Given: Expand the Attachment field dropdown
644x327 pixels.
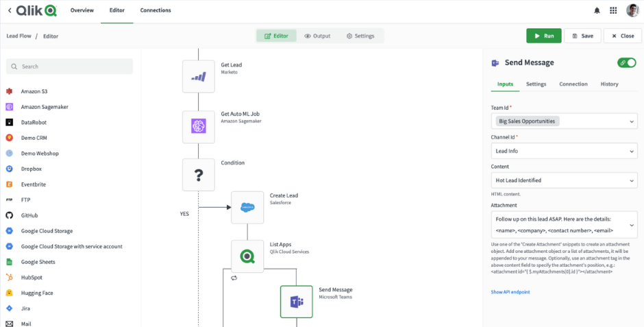Looking at the screenshot, I should click(632, 225).
